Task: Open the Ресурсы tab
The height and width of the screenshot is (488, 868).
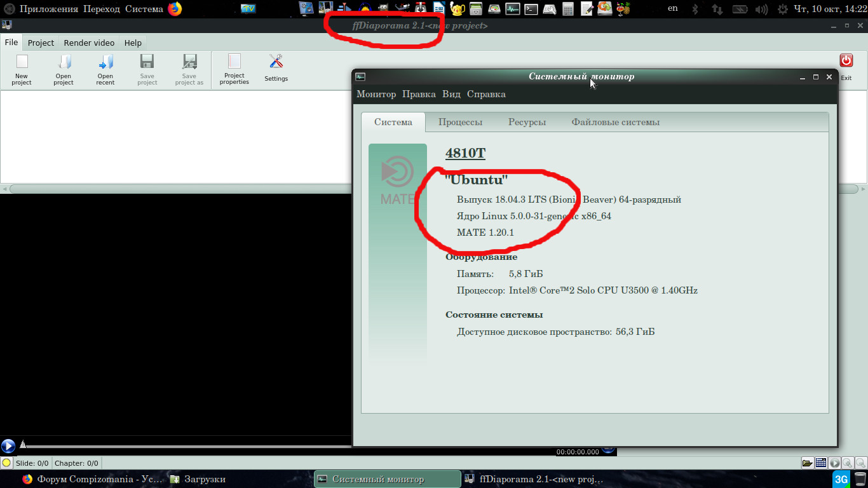Action: tap(527, 122)
